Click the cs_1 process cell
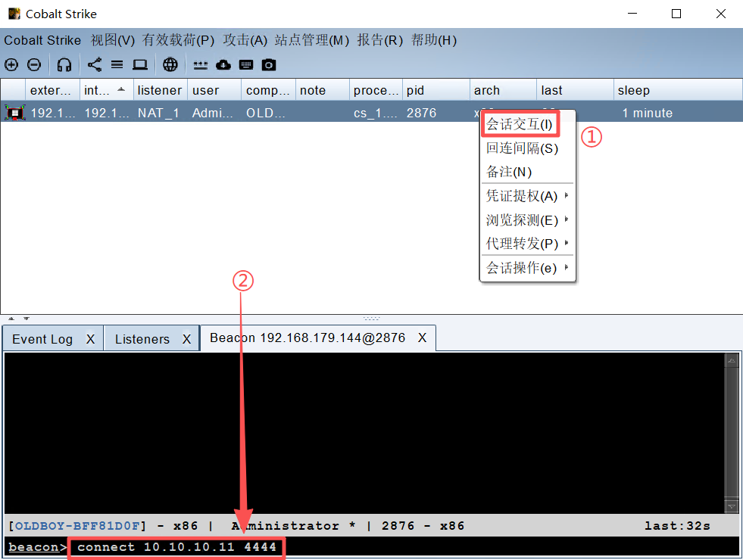Viewport: 743px width, 560px height. (x=376, y=114)
